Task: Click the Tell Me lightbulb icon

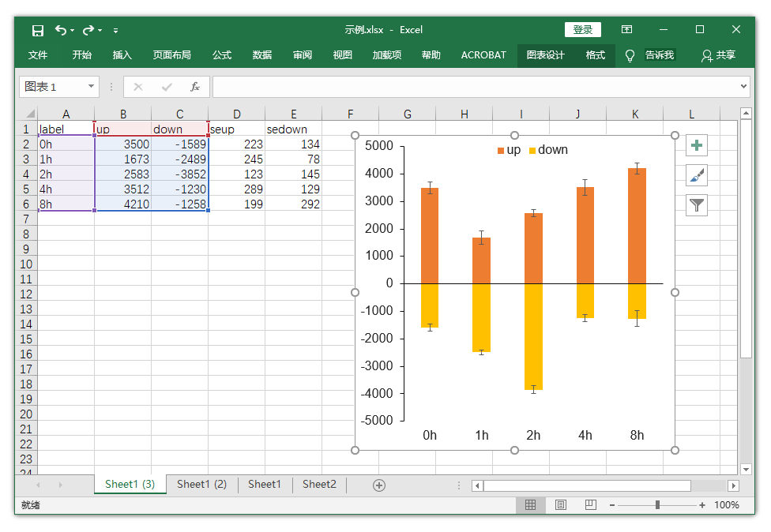Action: pyautogui.click(x=630, y=55)
